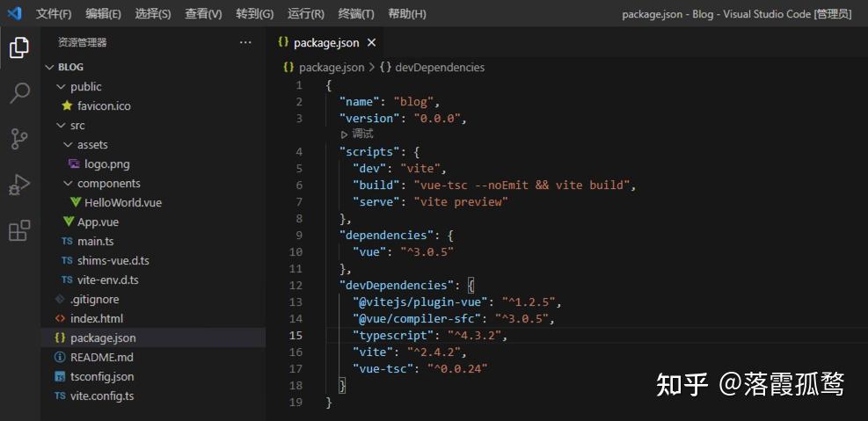868x421 pixels.
Task: Click the "vue-tsc --noEmit && vite build" string
Action: tap(522, 185)
